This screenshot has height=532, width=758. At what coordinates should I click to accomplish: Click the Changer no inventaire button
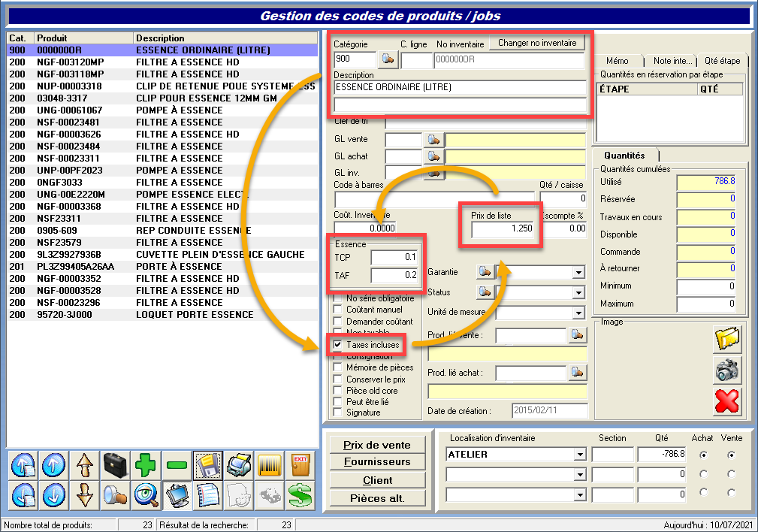tap(537, 43)
